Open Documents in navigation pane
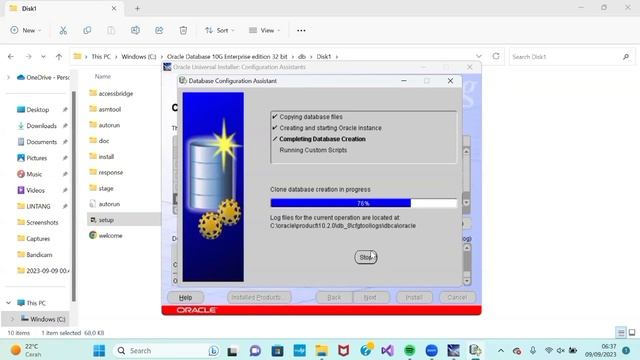 click(37, 142)
